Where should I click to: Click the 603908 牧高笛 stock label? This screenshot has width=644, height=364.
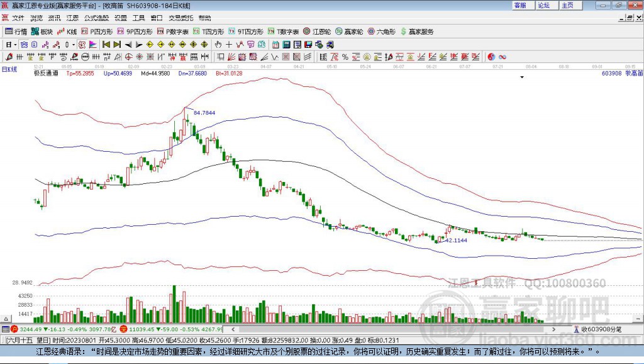[x=622, y=73]
